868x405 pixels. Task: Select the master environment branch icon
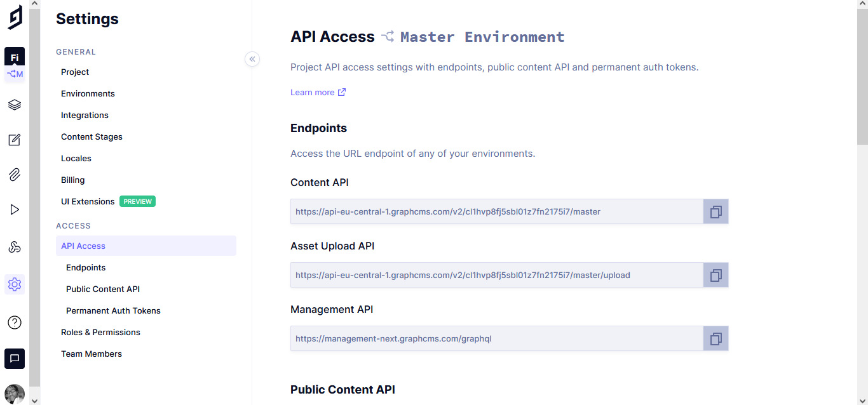coord(15,74)
